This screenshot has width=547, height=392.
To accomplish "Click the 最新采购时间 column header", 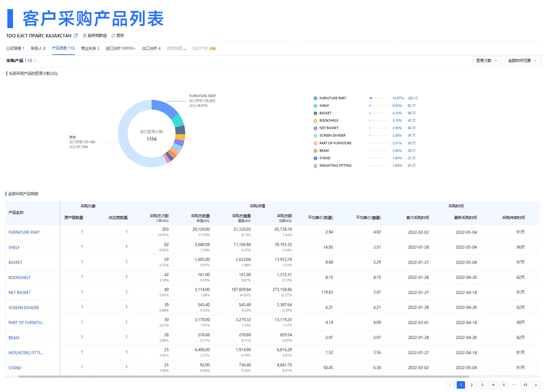I will click(465, 218).
